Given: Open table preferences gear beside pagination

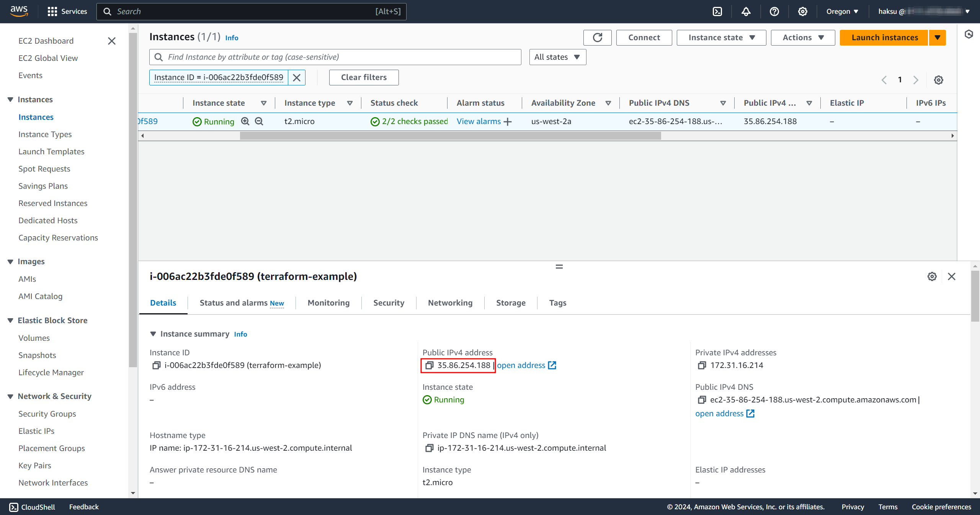Looking at the screenshot, I should click(938, 80).
